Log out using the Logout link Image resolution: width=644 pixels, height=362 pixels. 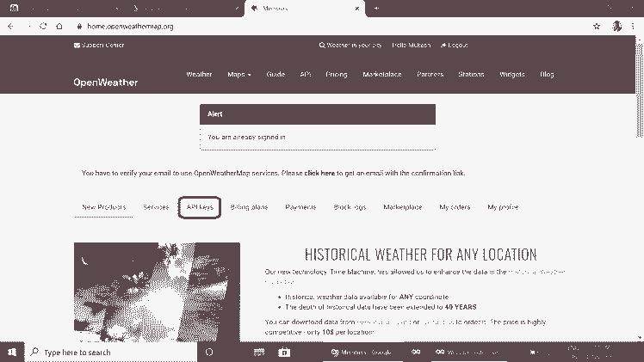click(x=455, y=45)
